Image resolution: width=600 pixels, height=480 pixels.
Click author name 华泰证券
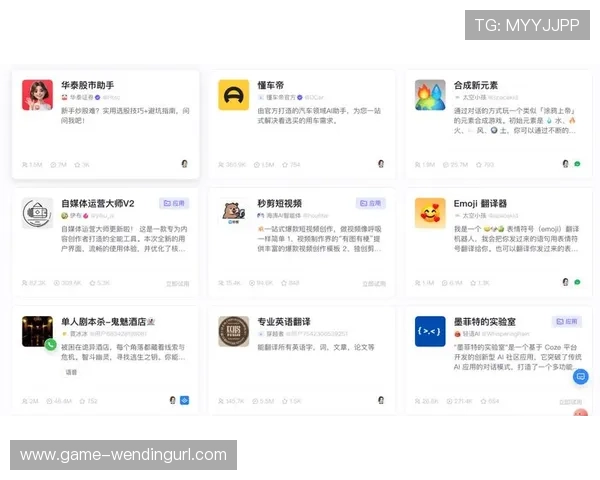(82, 98)
